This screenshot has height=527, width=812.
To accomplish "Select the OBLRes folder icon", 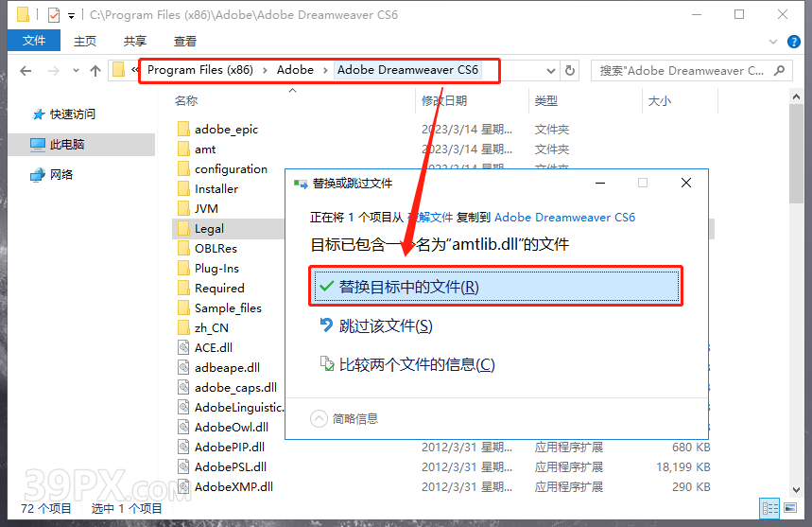I will tap(183, 248).
